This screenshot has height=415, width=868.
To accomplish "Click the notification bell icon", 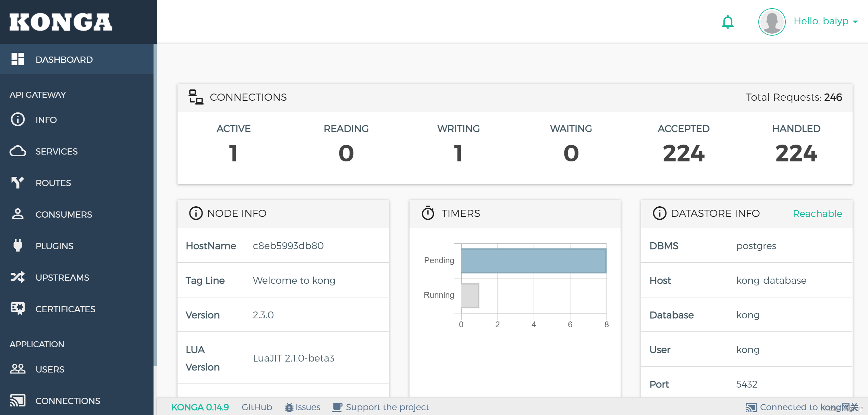I will [728, 22].
